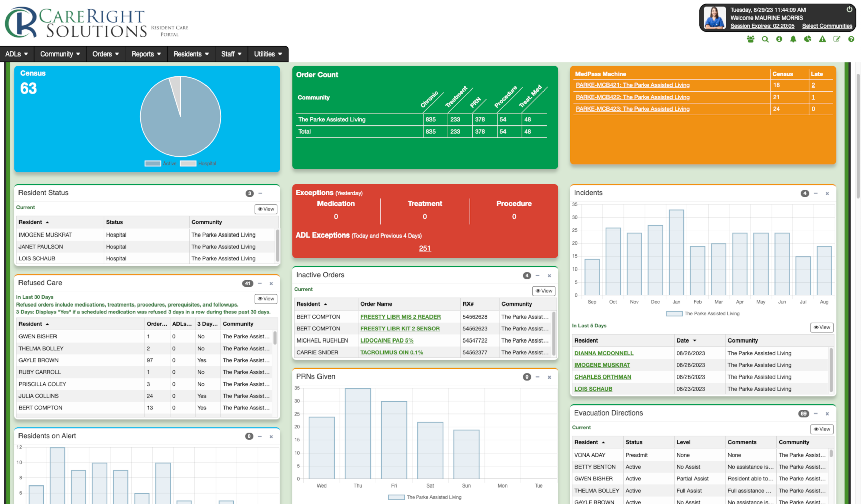Screen dimensions: 861x504
Task: Open the question mark help icon
Action: click(851, 39)
